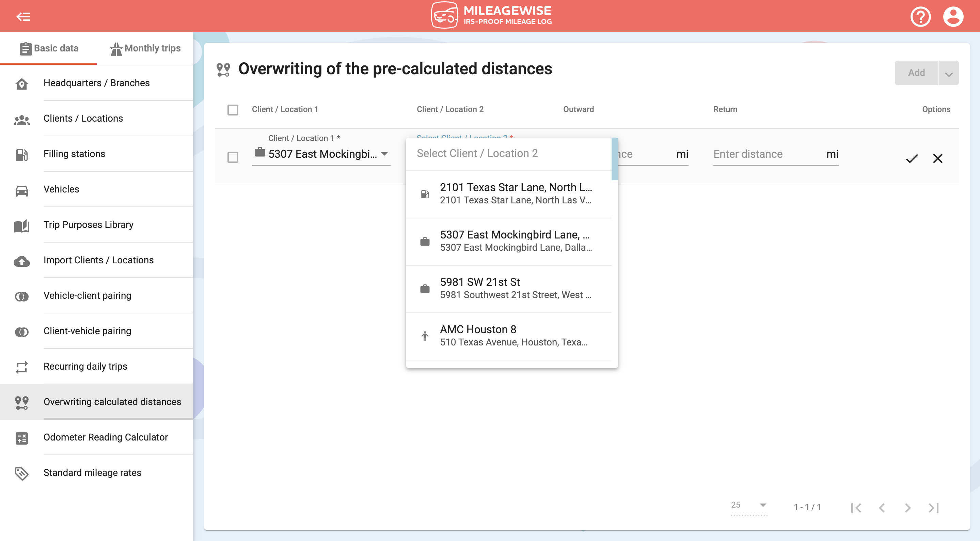Open Import Clients / Locations menu item
Viewport: 980px width, 541px height.
point(97,260)
